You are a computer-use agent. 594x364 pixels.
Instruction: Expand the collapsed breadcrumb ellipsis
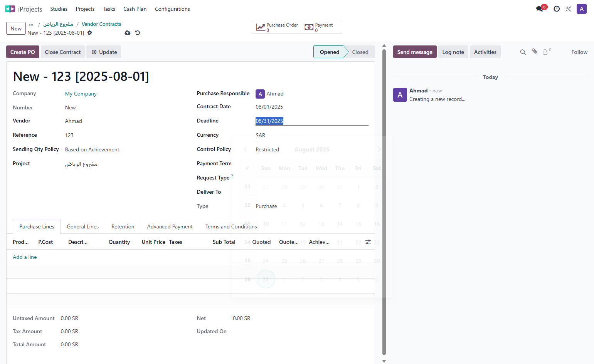click(31, 24)
